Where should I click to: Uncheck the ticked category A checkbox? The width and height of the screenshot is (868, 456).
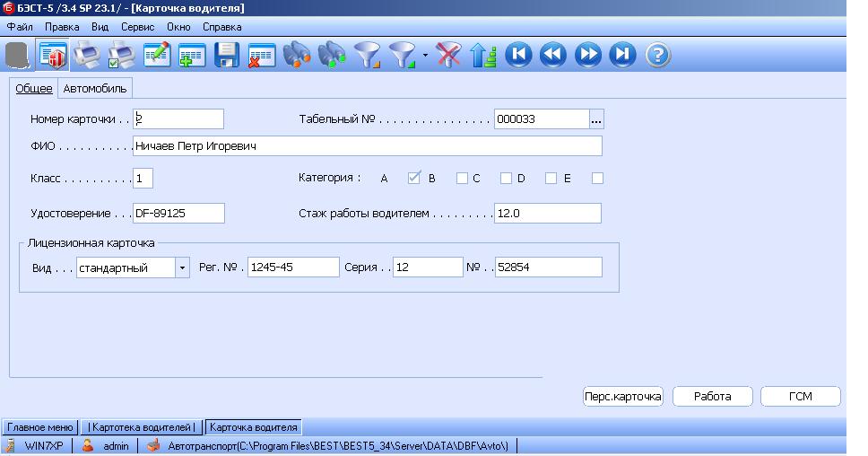pos(413,178)
